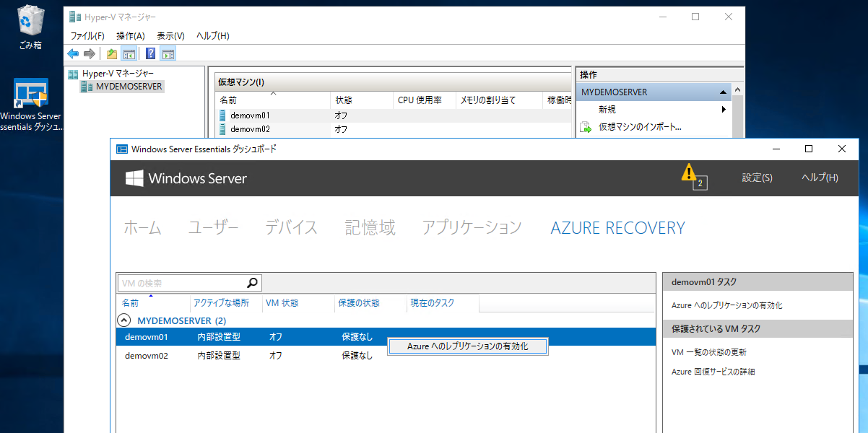Open the yellow warning alerts icon
The height and width of the screenshot is (433, 868).
(x=690, y=173)
